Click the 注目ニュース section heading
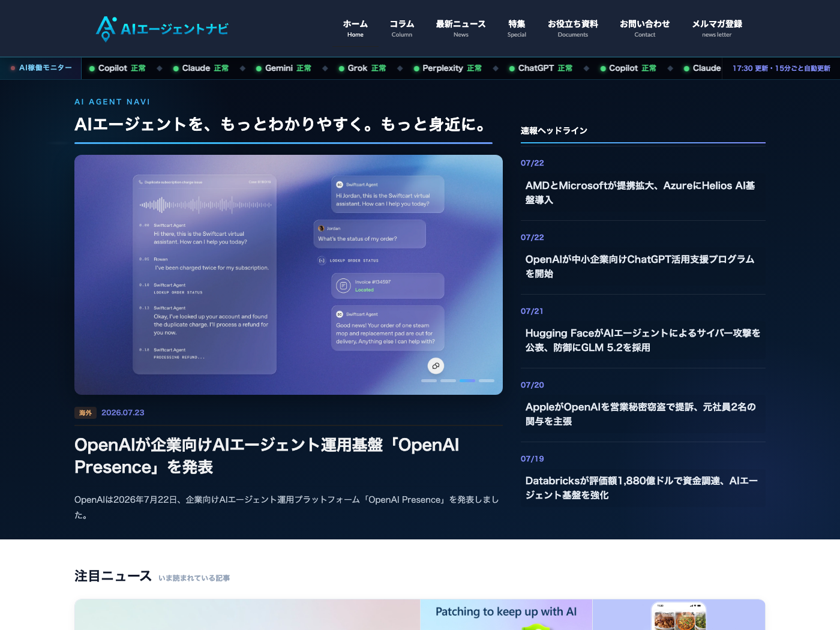 pos(113,576)
